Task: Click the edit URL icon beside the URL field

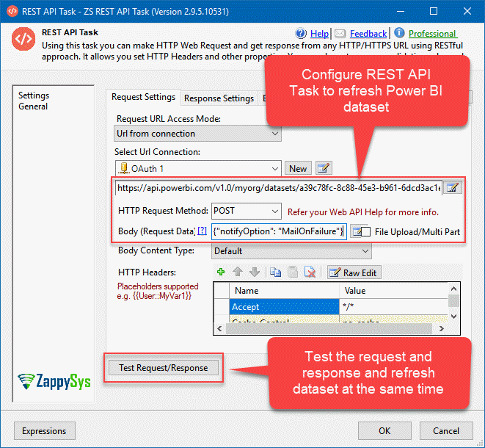Action: pos(453,188)
